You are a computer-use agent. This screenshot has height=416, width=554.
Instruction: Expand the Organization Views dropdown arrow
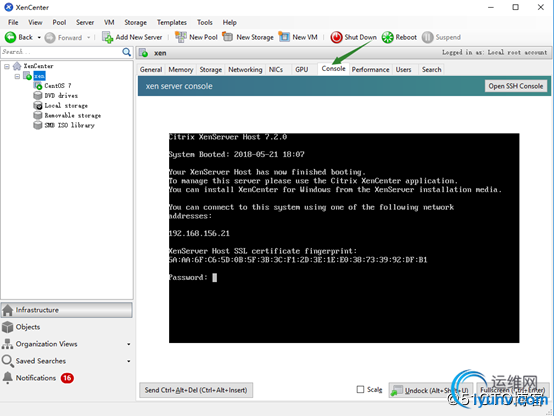129,344
